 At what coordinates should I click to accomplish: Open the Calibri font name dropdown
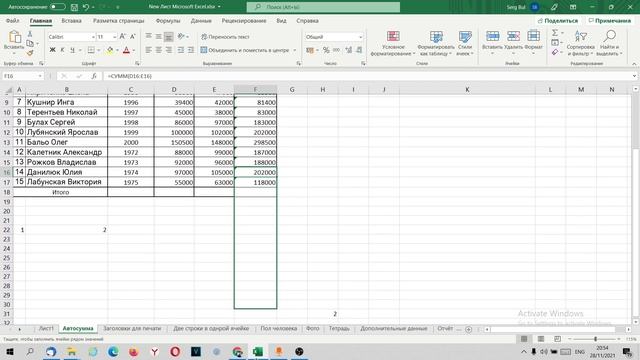(93, 37)
